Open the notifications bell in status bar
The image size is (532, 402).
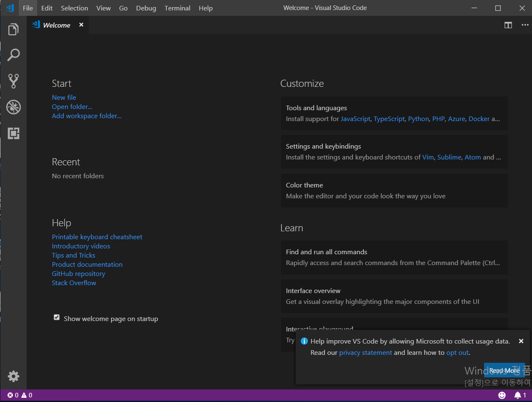520,395
